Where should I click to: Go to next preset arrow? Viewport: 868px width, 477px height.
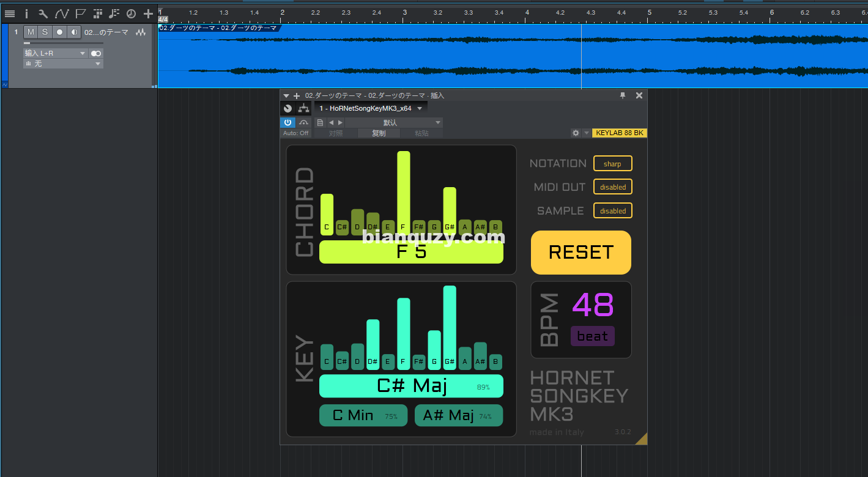click(341, 122)
